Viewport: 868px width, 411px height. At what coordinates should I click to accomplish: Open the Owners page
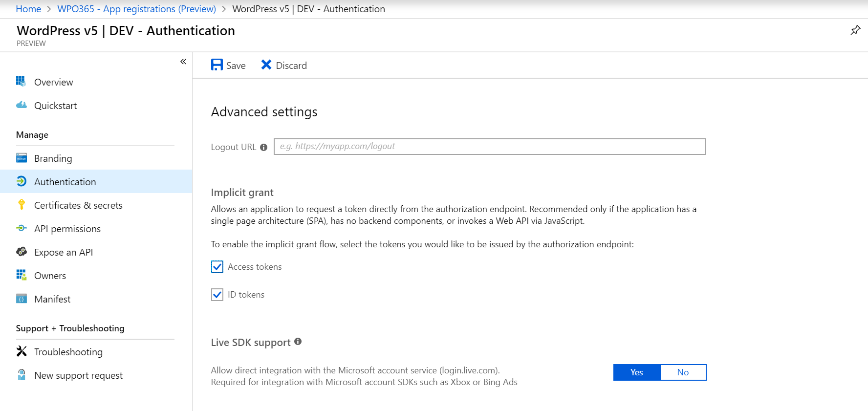[96, 276]
